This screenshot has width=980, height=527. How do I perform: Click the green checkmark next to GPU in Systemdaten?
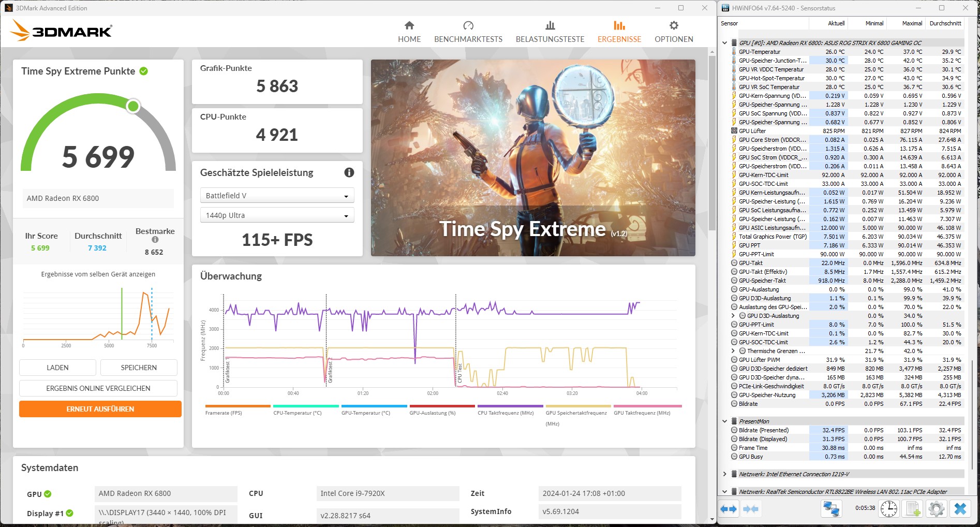pos(48,494)
